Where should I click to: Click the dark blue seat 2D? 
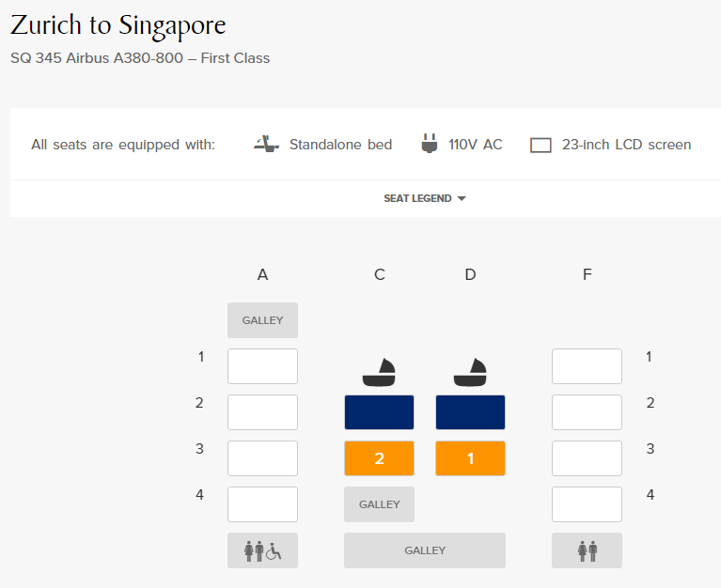[x=470, y=412]
